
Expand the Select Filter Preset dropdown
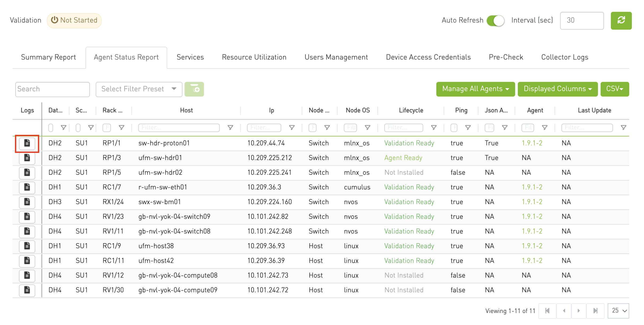139,89
